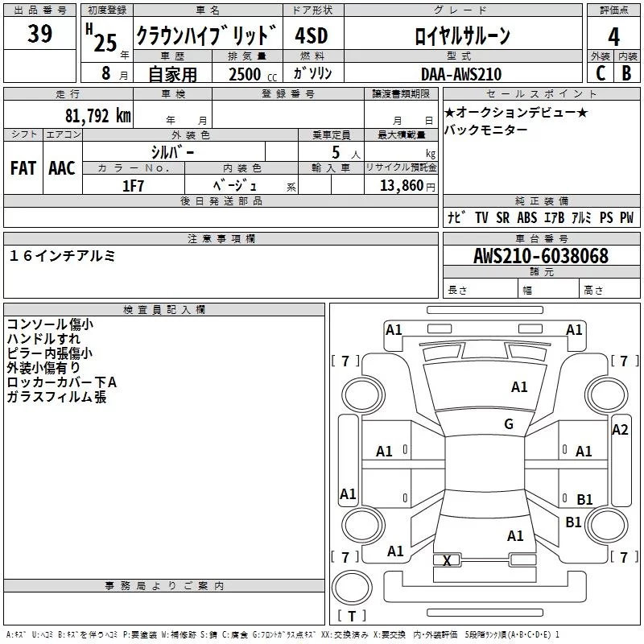Click inspector note ガラスフィルム張
The width and height of the screenshot is (644, 644).
point(56,397)
